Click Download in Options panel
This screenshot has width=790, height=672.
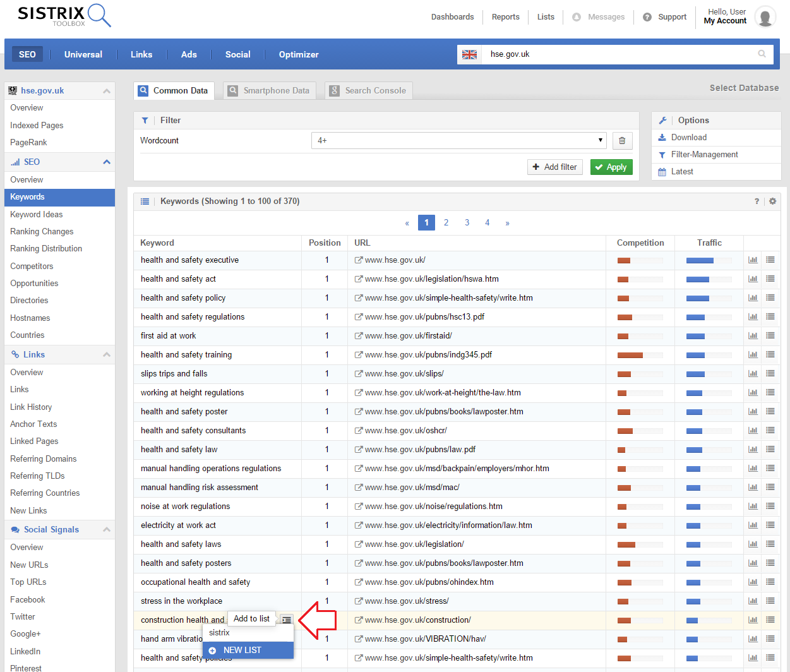coord(688,137)
